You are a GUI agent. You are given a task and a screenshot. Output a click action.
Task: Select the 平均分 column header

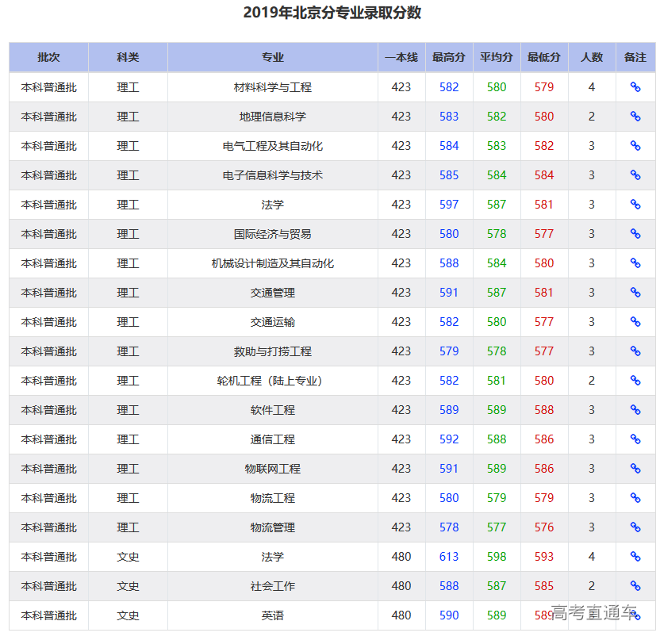pos(497,57)
